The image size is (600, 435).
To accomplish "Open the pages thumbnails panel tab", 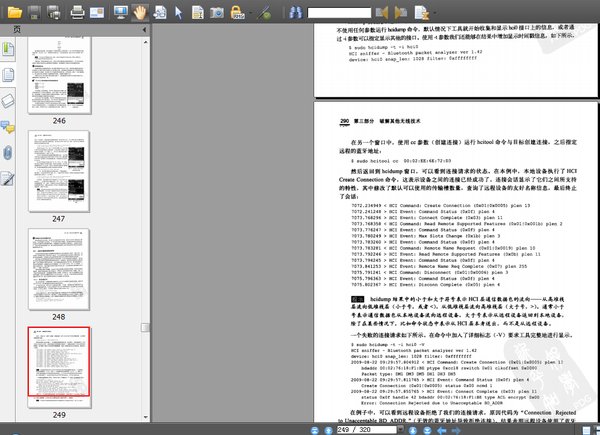I will 8,75.
